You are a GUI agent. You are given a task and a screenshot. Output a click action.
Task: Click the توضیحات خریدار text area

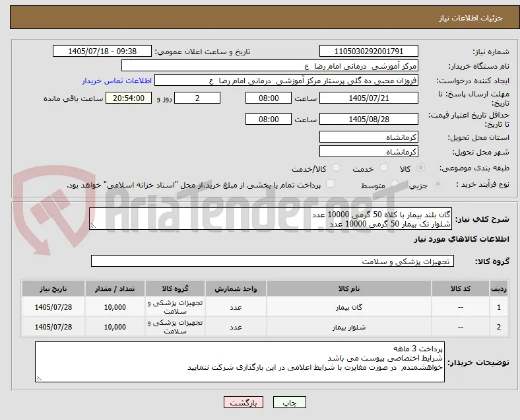[x=240, y=362]
